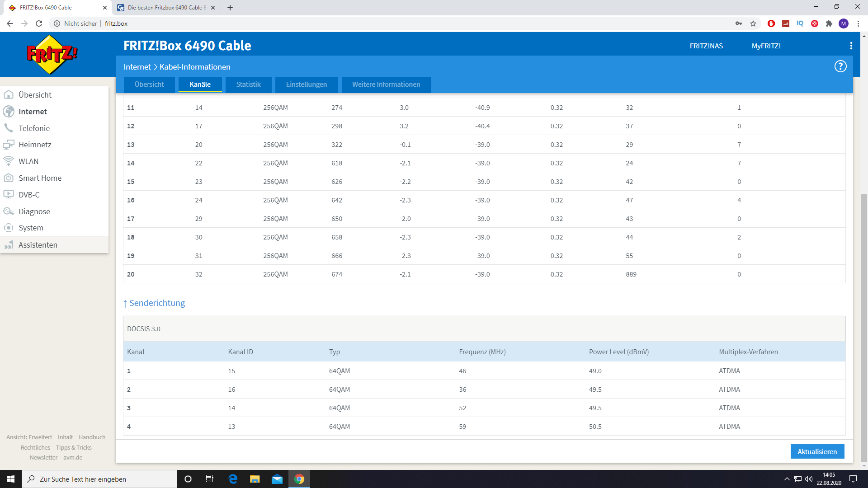The height and width of the screenshot is (488, 868).
Task: Open the Weitere Informationen tab
Action: (x=386, y=84)
